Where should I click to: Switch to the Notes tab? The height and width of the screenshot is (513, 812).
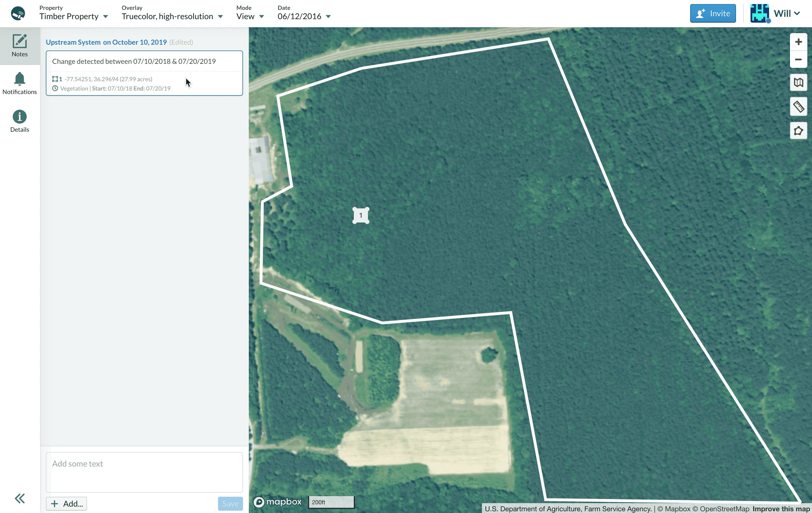(19, 46)
